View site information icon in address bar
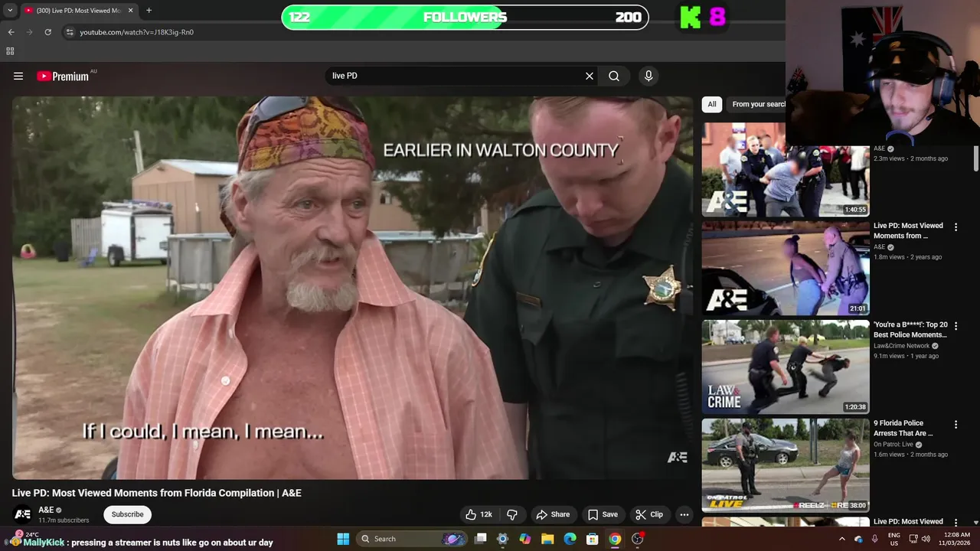 (69, 32)
